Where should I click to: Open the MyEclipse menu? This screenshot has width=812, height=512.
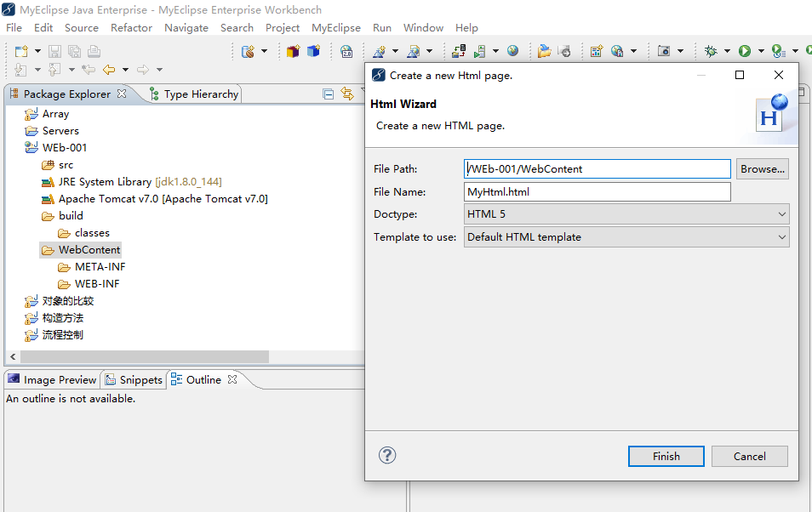pyautogui.click(x=335, y=28)
